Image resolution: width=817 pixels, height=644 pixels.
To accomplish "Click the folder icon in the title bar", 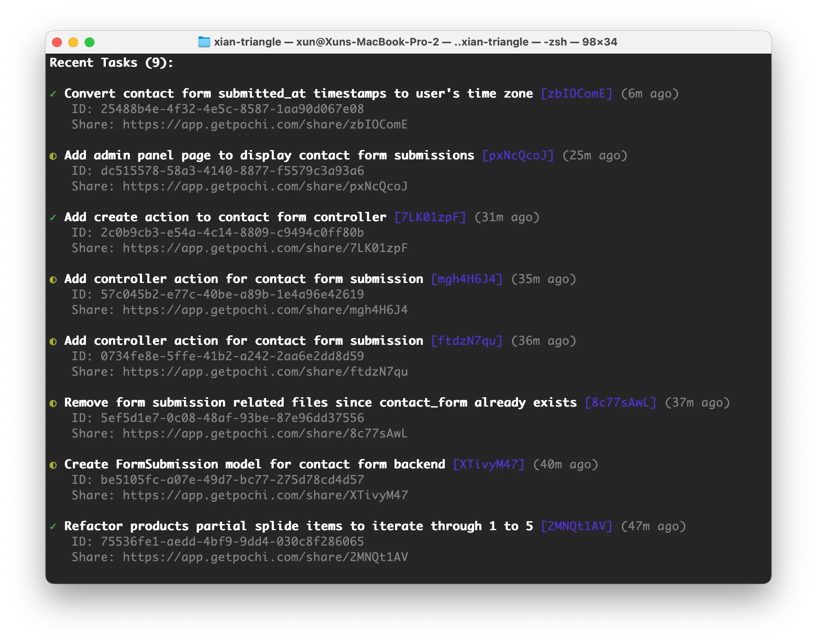I will 204,42.
